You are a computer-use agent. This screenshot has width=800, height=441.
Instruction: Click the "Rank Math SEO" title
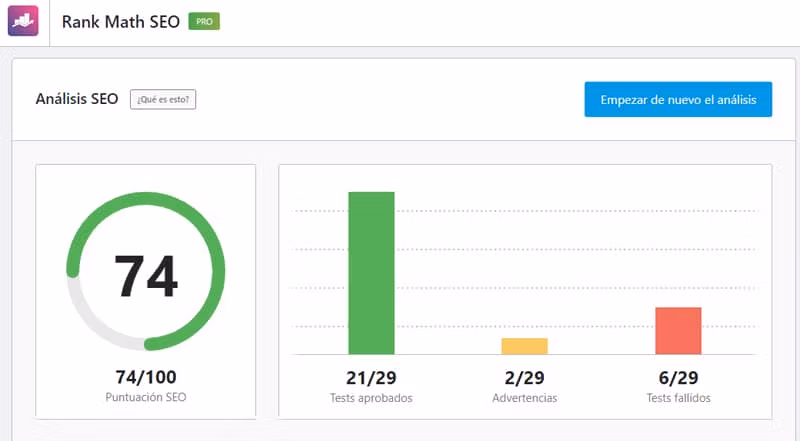[x=121, y=22]
